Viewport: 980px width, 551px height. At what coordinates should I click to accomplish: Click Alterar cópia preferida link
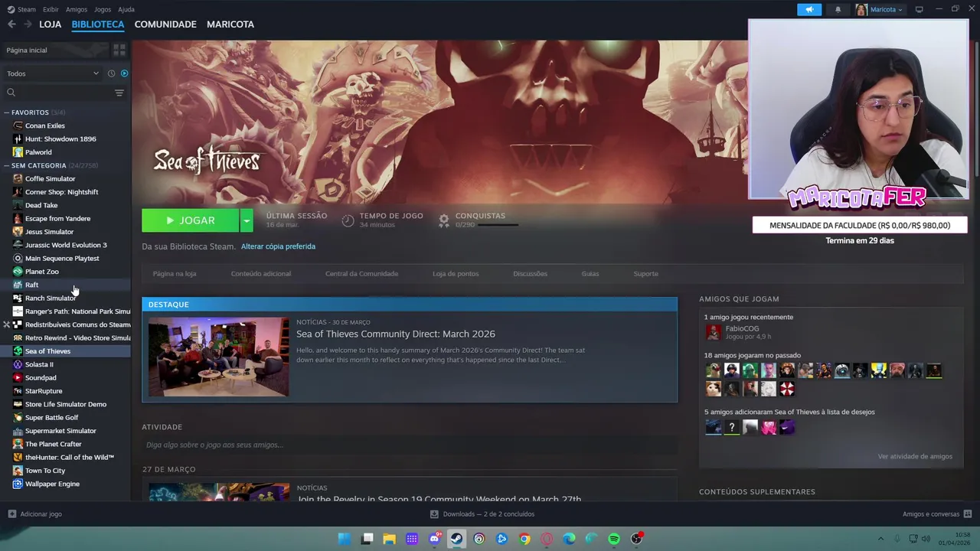(278, 246)
